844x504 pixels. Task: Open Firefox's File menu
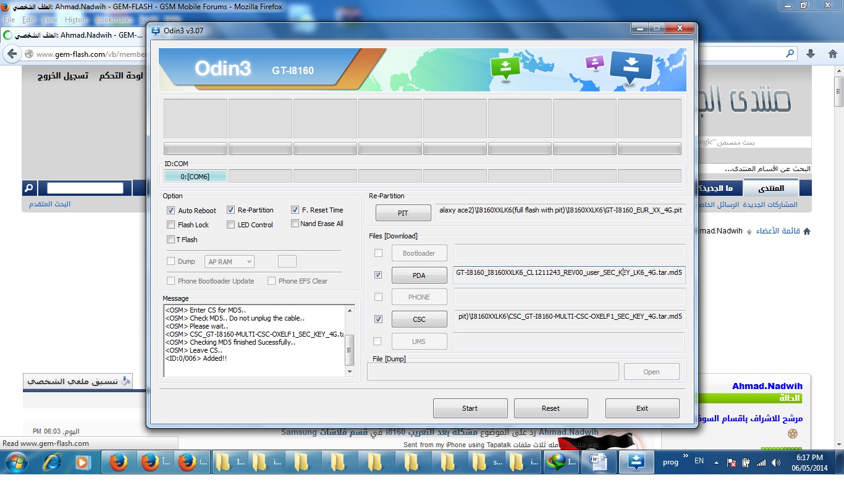pos(9,20)
